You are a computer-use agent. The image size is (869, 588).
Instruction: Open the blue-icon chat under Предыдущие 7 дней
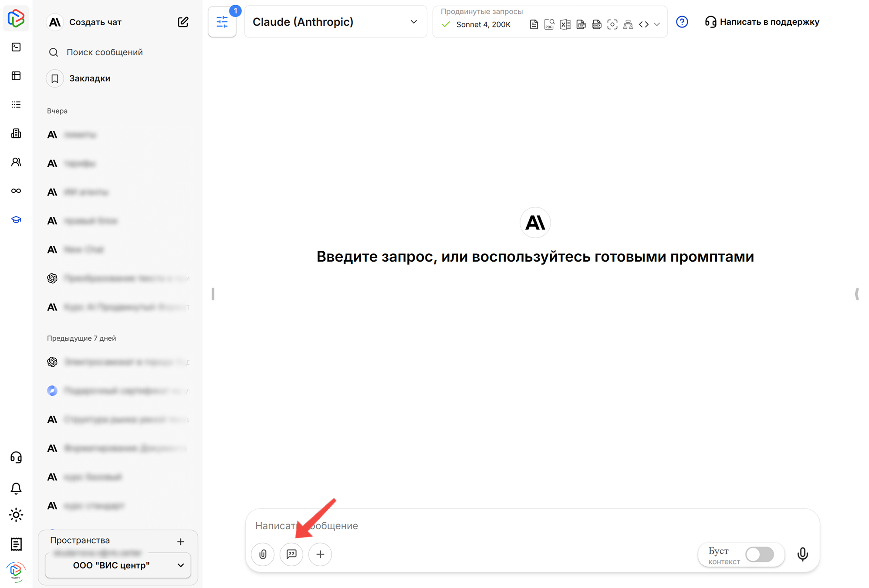(x=118, y=391)
